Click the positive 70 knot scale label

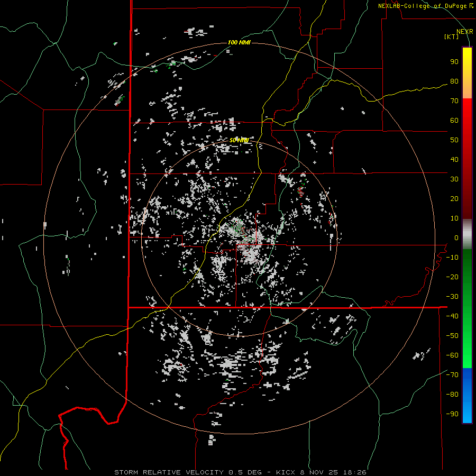(454, 101)
